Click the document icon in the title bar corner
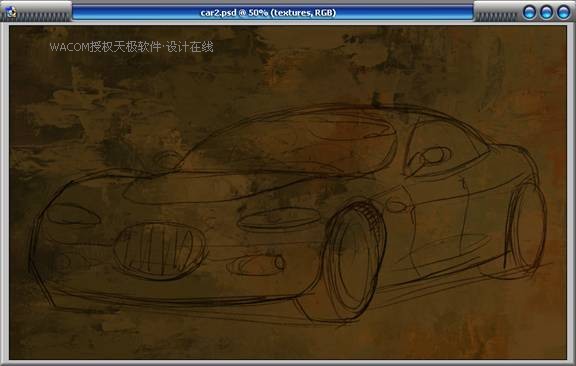Image resolution: width=576 pixels, height=366 pixels. click(11, 12)
